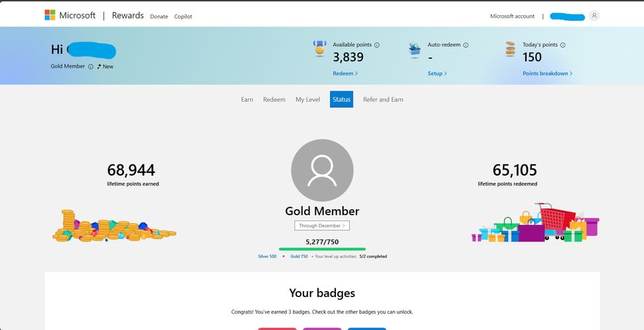Click the Rewards header link

pyautogui.click(x=128, y=16)
